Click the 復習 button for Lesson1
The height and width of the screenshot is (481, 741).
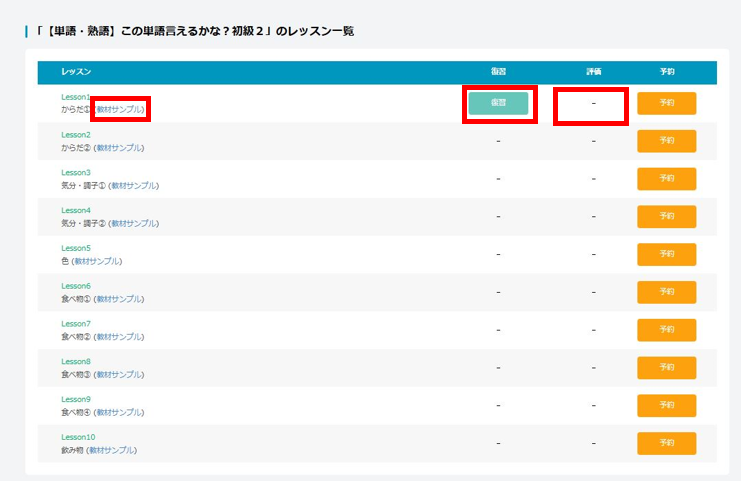[498, 103]
